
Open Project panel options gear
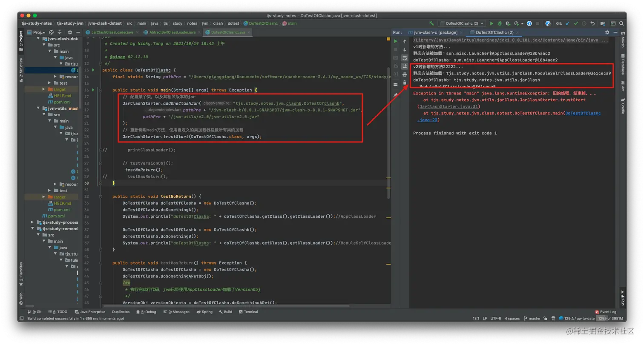click(69, 32)
